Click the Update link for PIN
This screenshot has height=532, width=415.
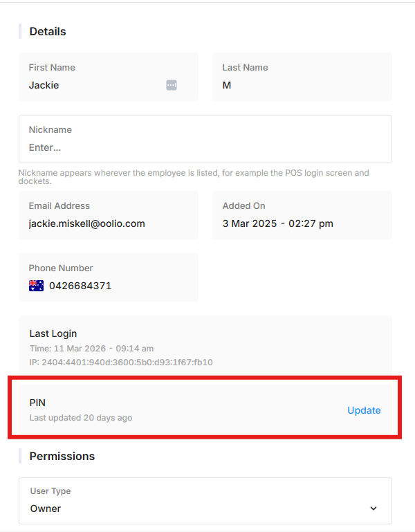[364, 410]
